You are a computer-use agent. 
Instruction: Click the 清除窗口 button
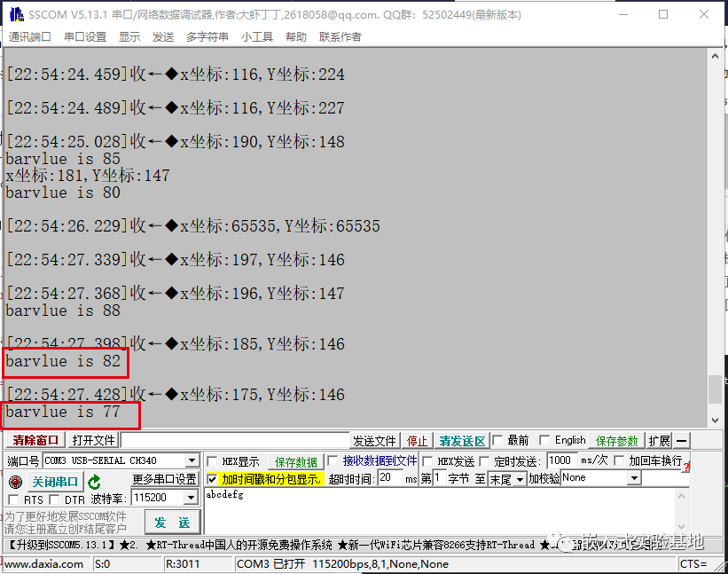[35, 440]
